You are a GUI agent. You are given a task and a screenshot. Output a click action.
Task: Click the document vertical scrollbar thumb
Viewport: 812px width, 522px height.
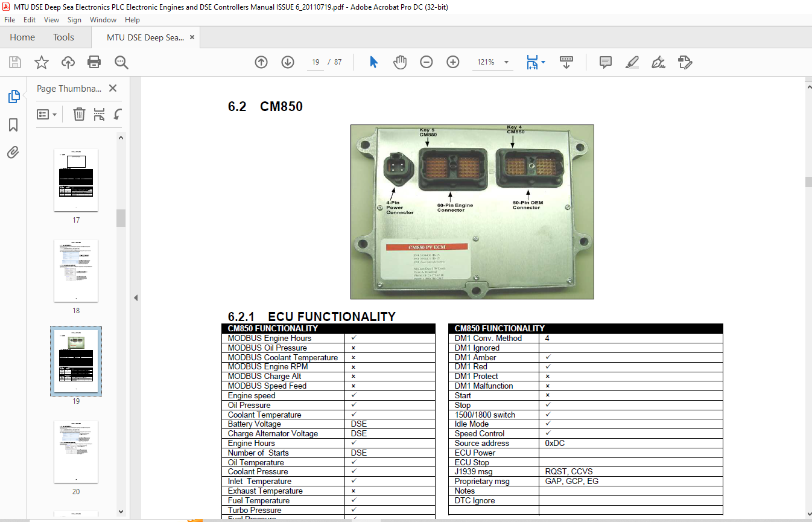808,182
